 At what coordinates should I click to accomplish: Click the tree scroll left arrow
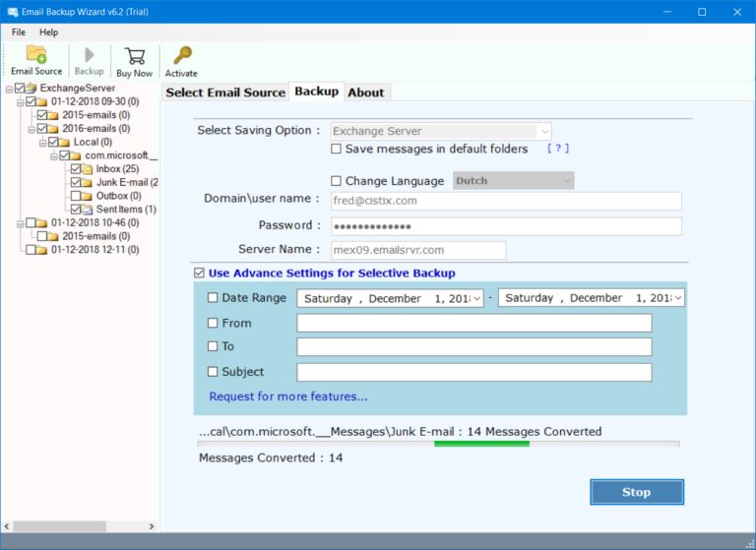pos(7,526)
